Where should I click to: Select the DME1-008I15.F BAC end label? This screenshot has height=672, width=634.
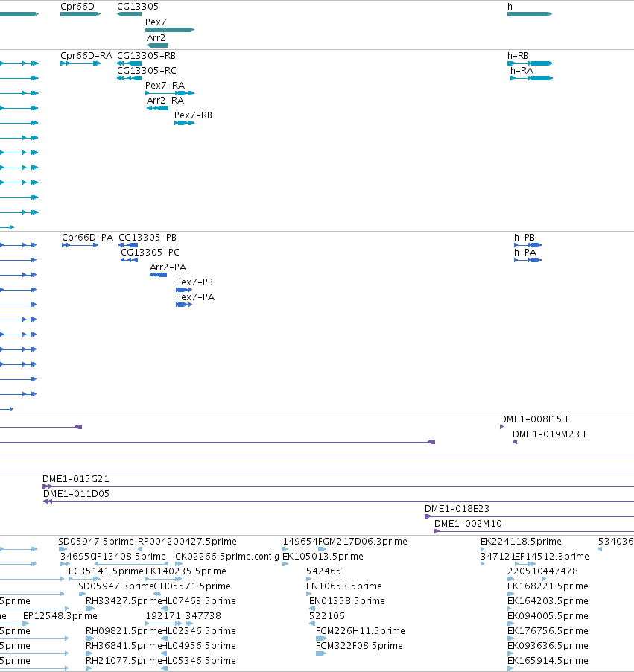pos(535,419)
